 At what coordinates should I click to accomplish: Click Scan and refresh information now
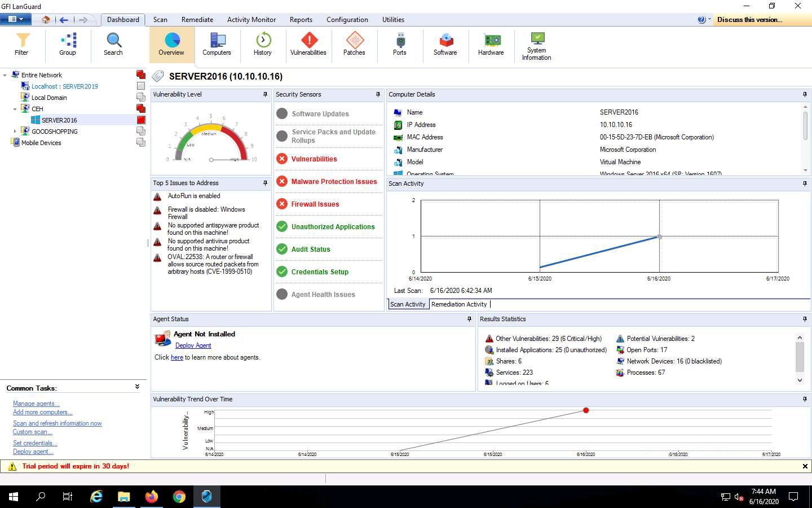pos(58,423)
